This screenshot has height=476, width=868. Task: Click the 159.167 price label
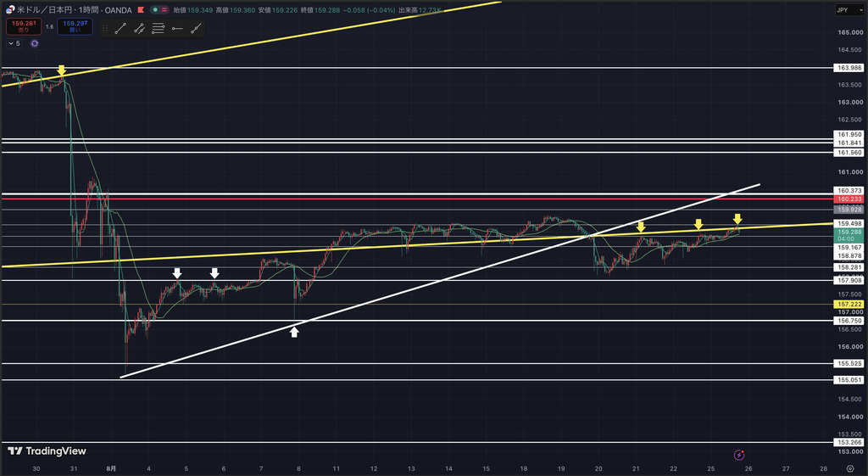849,248
